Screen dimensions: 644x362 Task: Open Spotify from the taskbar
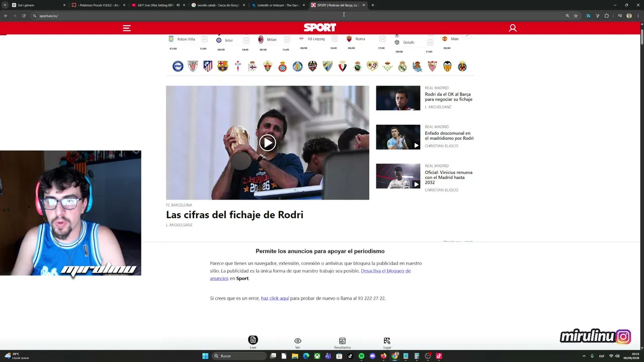[361, 356]
